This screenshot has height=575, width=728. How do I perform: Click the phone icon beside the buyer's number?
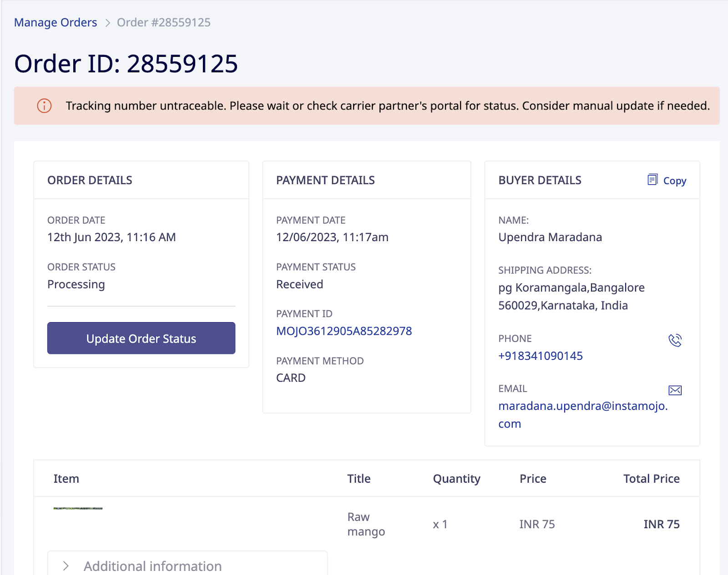[675, 340]
